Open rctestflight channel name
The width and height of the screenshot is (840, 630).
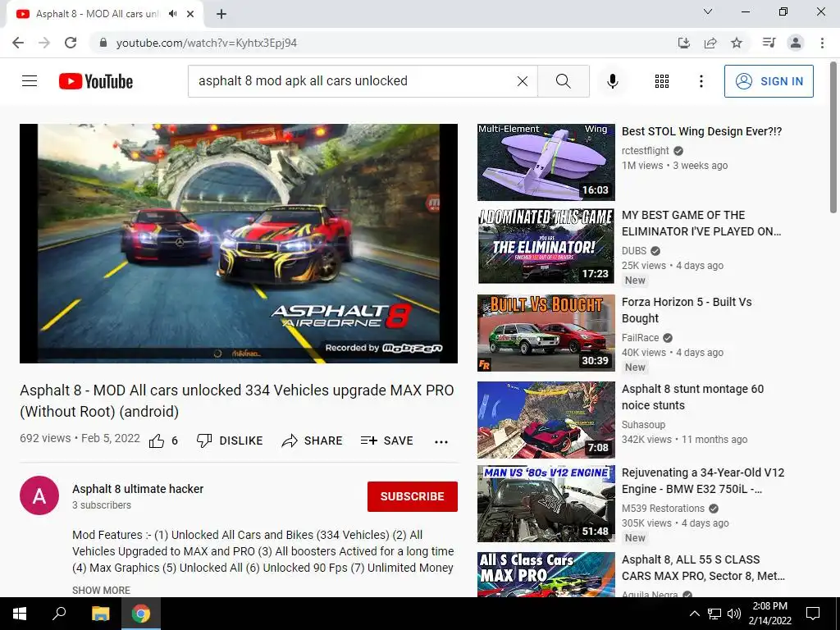[646, 151]
